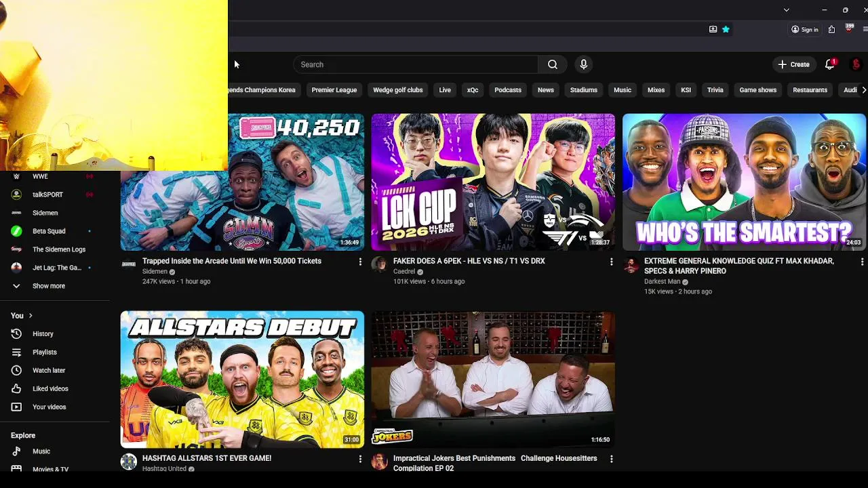This screenshot has height=488, width=868.
Task: Open the browser extensions puzzle icon
Action: [x=831, y=29]
